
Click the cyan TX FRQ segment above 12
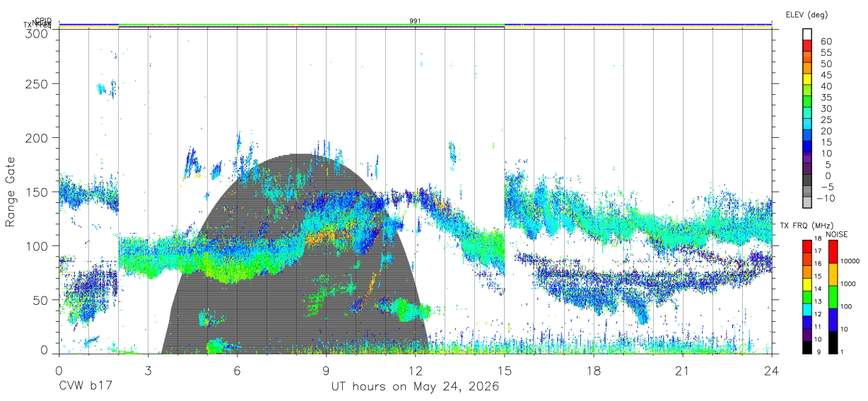[x=807, y=309]
